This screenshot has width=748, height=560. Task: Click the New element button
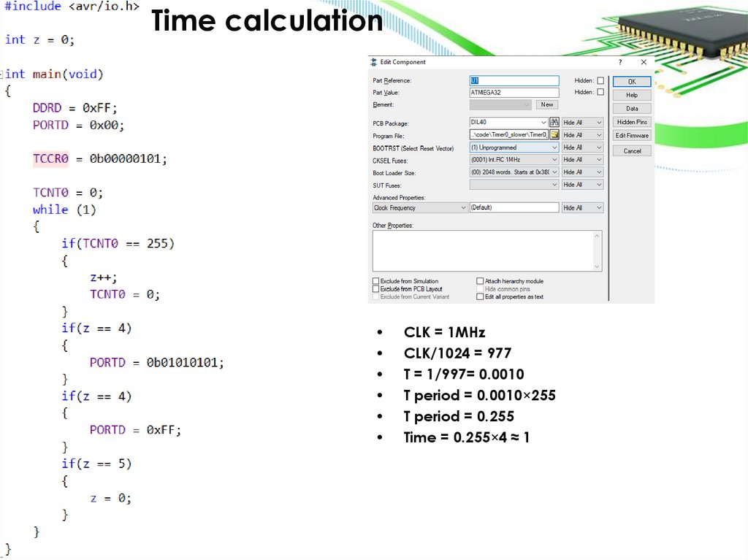547,104
